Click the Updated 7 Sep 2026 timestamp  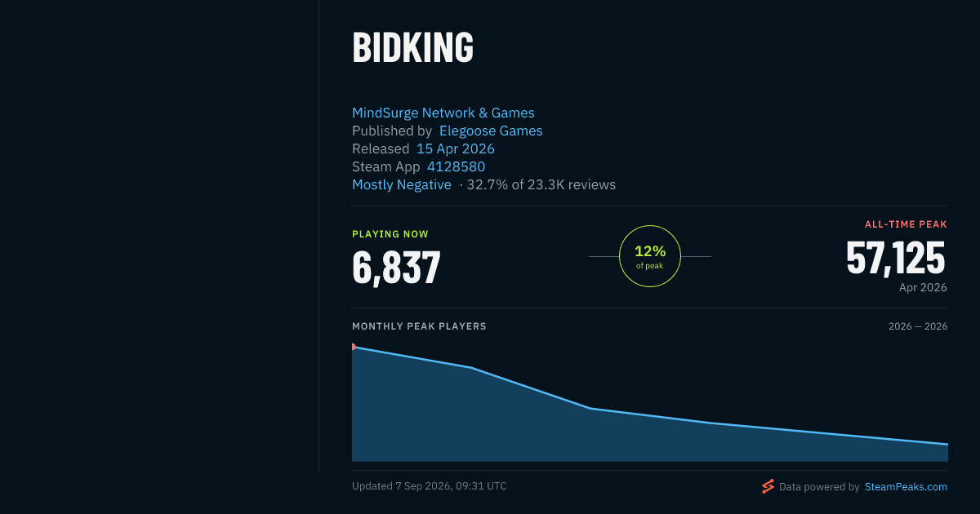click(429, 486)
